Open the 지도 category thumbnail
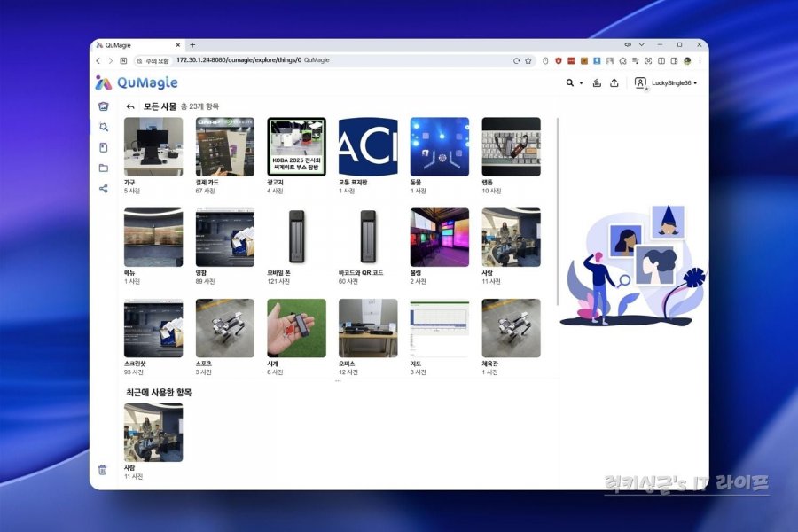 tap(440, 328)
